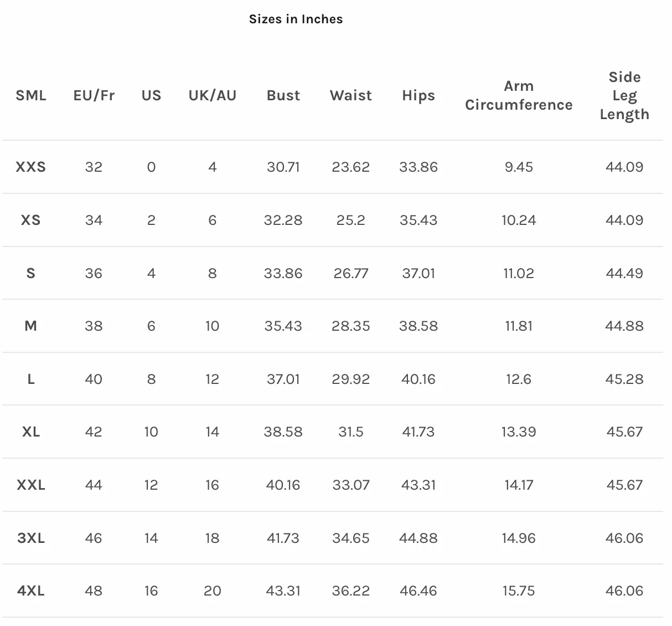Click the XXS size row label
672x626 pixels.
[x=31, y=167]
